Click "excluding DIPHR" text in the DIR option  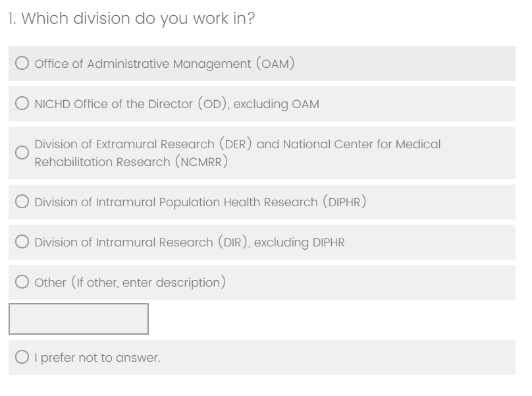click(x=299, y=242)
